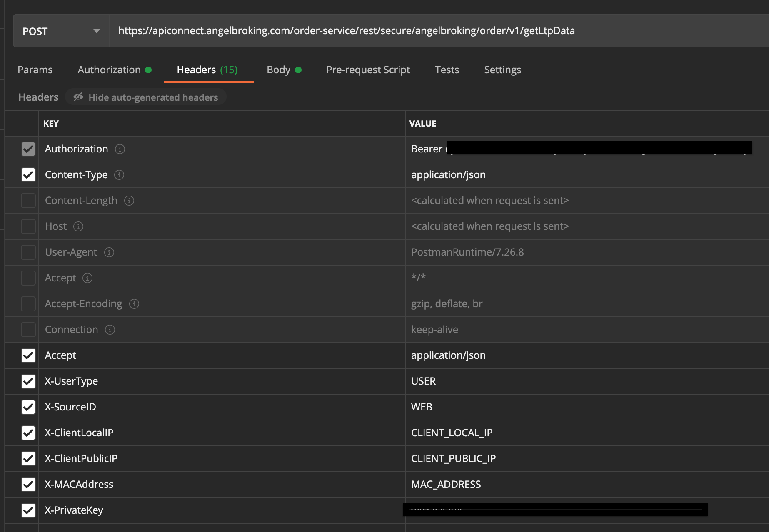The height and width of the screenshot is (532, 769).
Task: Click the X-ClientLocalIP key name
Action: [x=79, y=433]
